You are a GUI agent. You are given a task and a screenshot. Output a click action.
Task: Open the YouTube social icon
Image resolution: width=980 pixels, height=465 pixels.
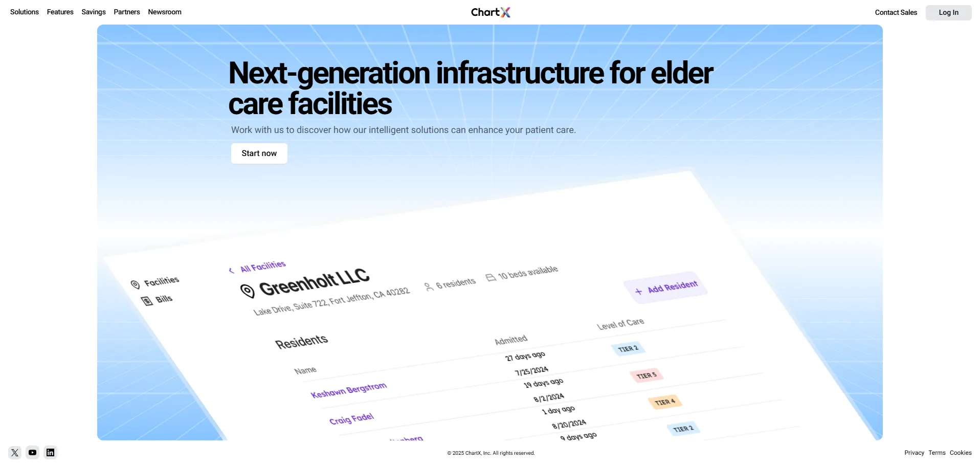point(33,452)
